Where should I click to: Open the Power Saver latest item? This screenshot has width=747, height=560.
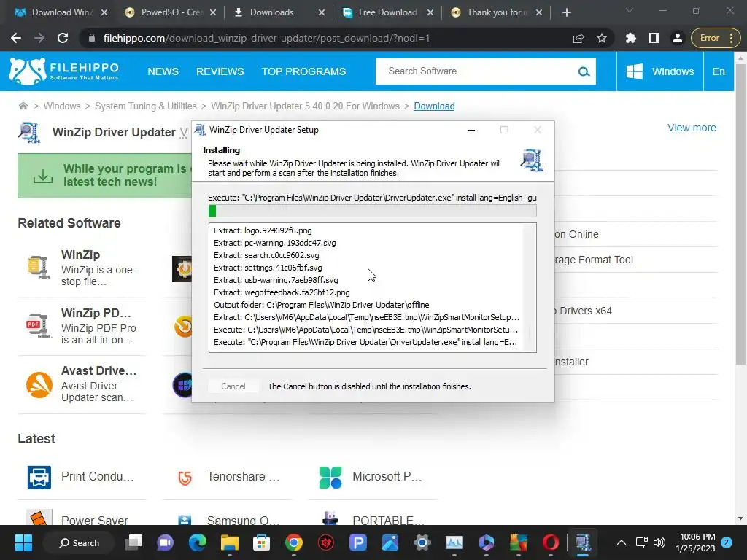[x=94, y=521]
